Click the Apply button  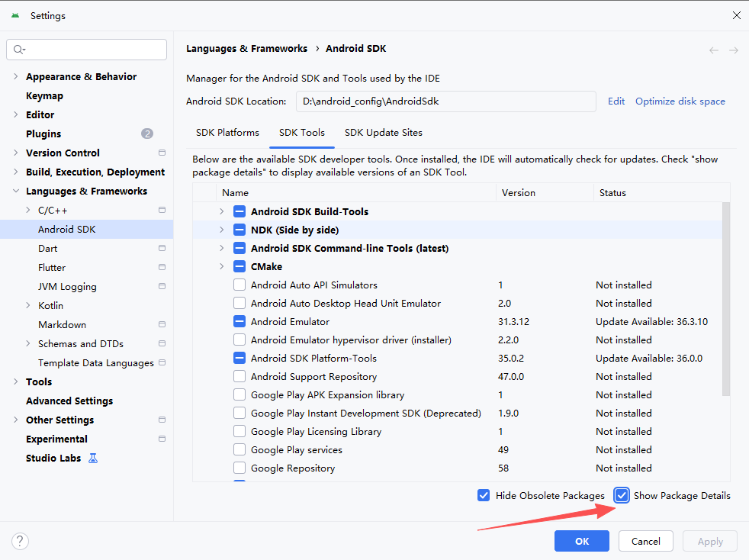tap(710, 542)
